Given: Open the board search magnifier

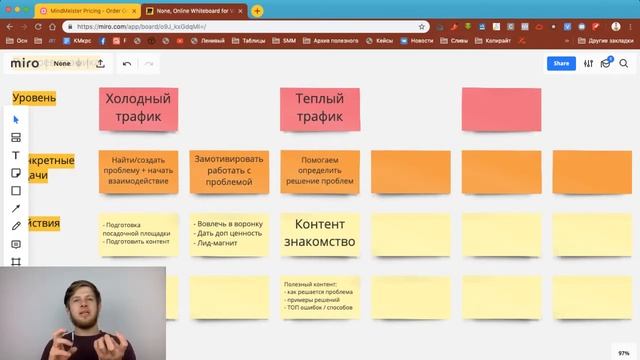Looking at the screenshot, I should point(624,63).
